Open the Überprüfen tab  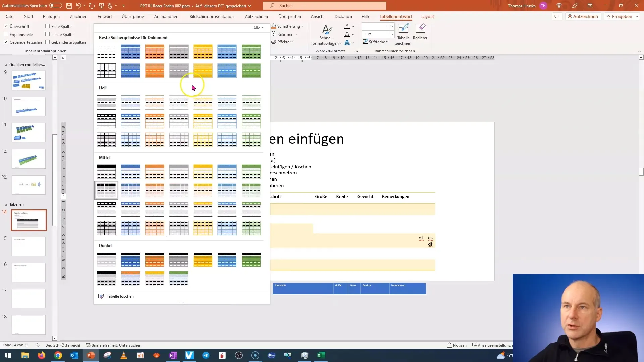[x=289, y=16]
